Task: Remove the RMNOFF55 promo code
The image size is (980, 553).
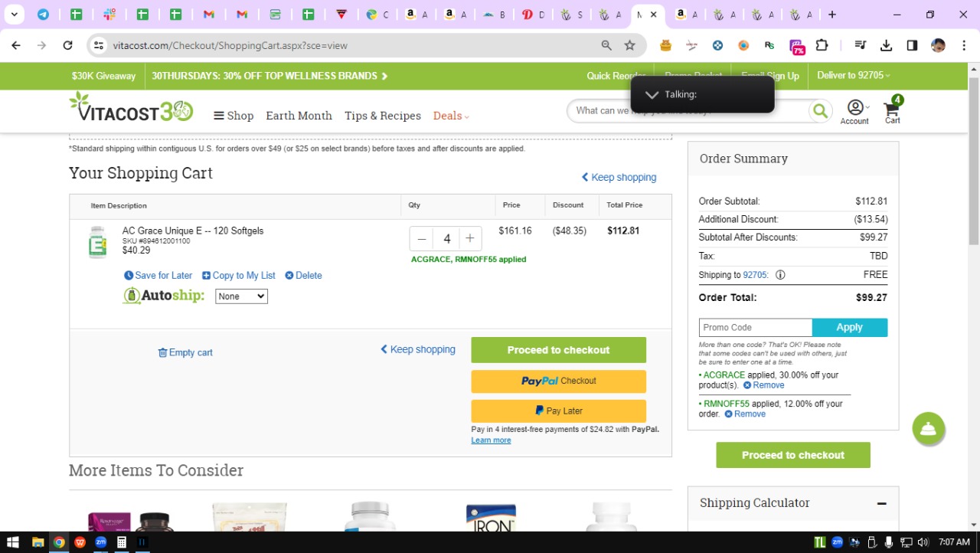Action: (745, 414)
